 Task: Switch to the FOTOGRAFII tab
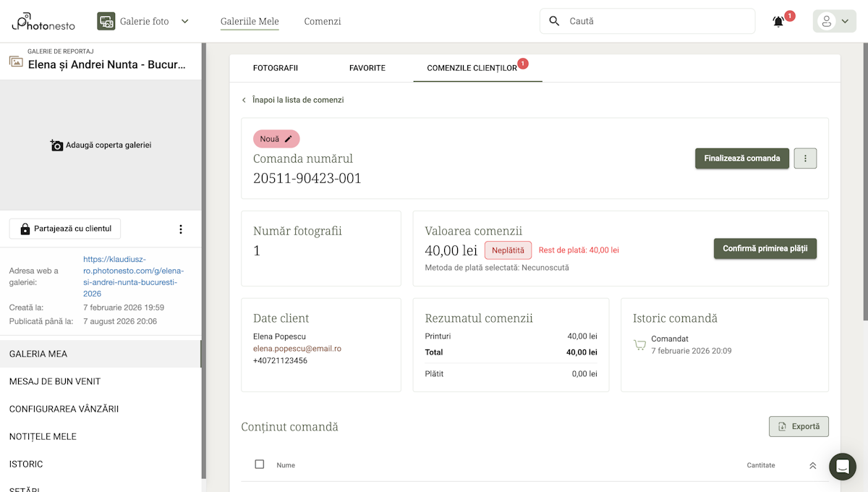(x=276, y=67)
